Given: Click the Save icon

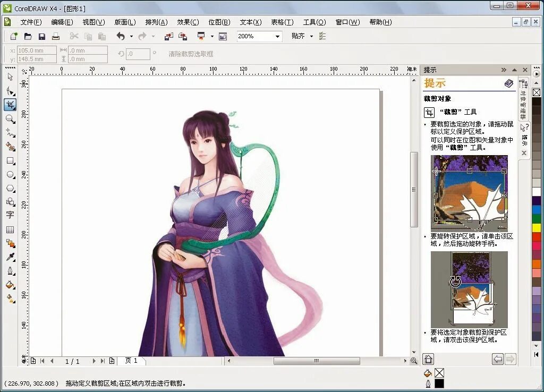Looking at the screenshot, I should [x=41, y=36].
